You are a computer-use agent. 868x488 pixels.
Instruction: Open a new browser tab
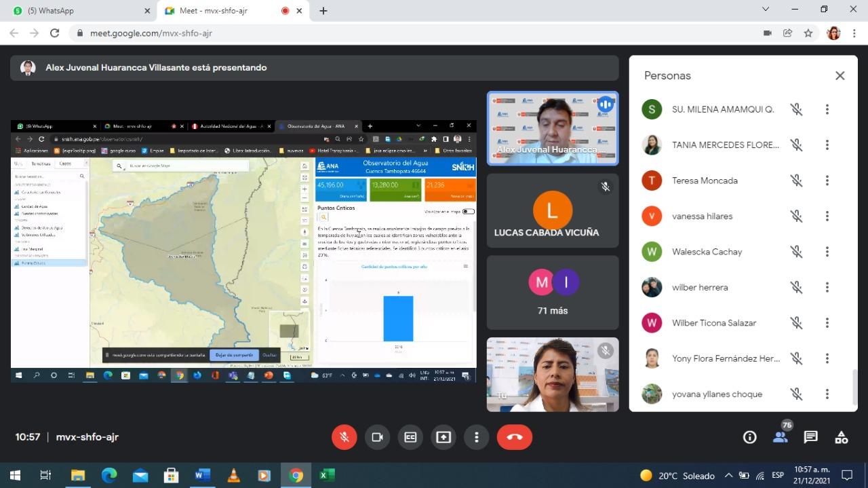point(323,11)
